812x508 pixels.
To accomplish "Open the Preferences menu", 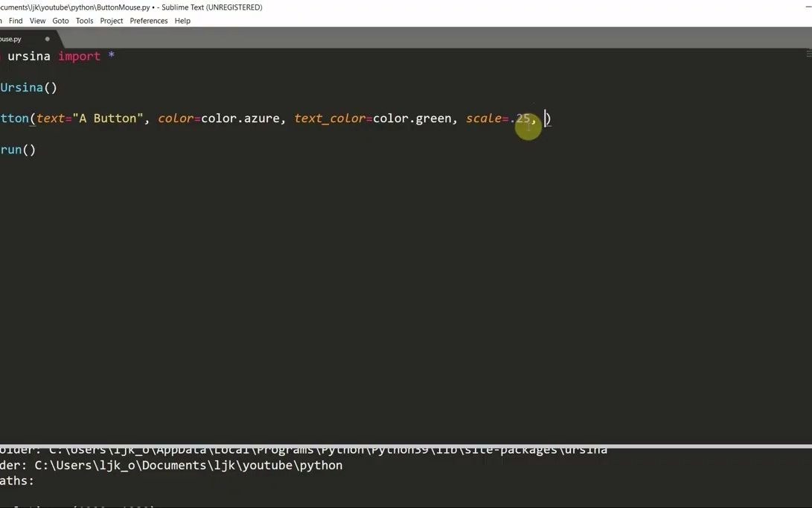I will (x=148, y=20).
